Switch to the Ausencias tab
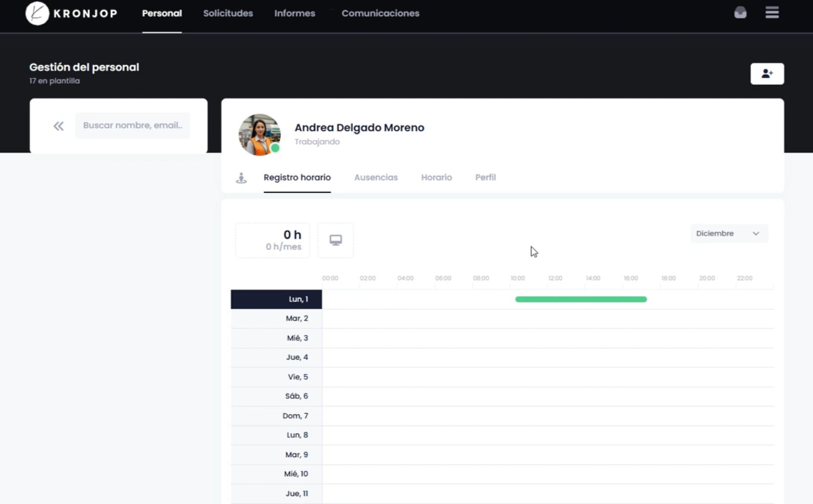Image resolution: width=813 pixels, height=504 pixels. click(x=376, y=178)
